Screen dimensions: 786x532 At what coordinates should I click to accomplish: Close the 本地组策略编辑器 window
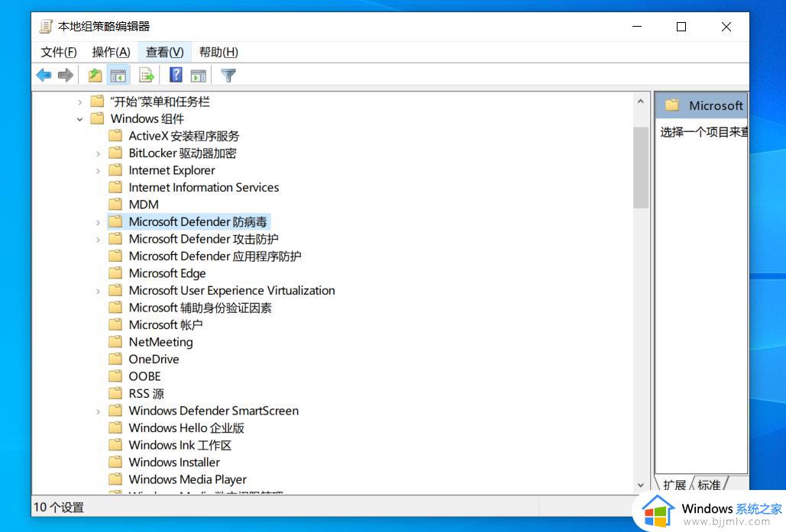pyautogui.click(x=726, y=27)
